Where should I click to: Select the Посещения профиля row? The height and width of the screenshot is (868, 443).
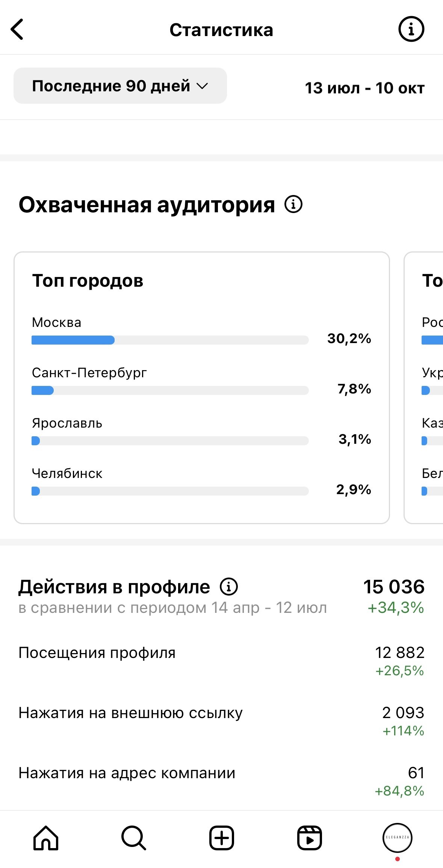coord(221,660)
